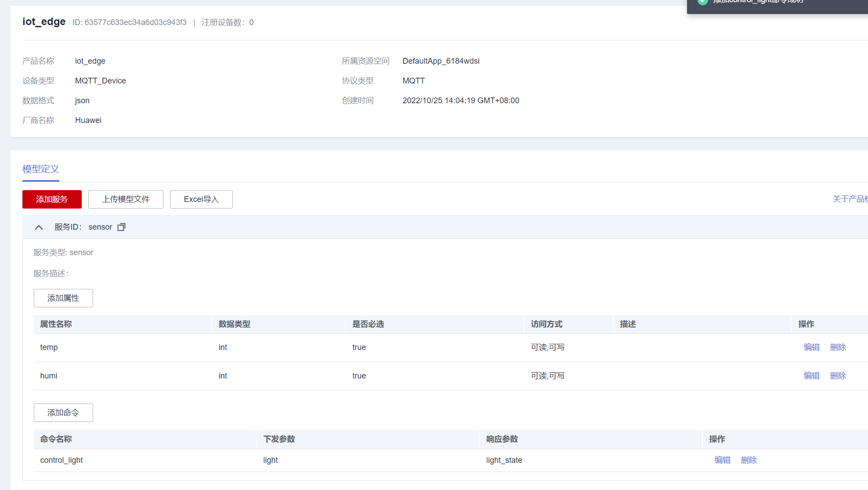Open the 模型定义 tab

[40, 169]
